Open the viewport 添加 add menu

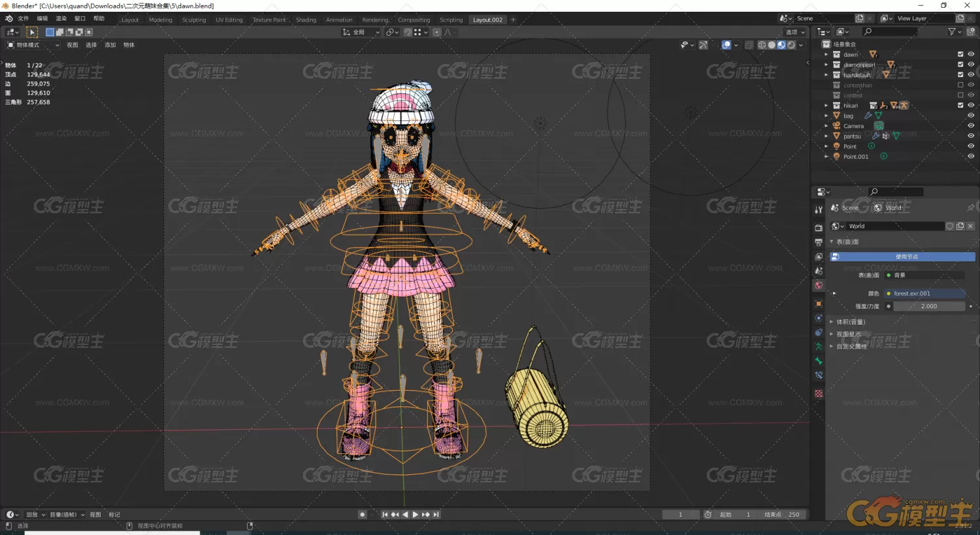[110, 45]
